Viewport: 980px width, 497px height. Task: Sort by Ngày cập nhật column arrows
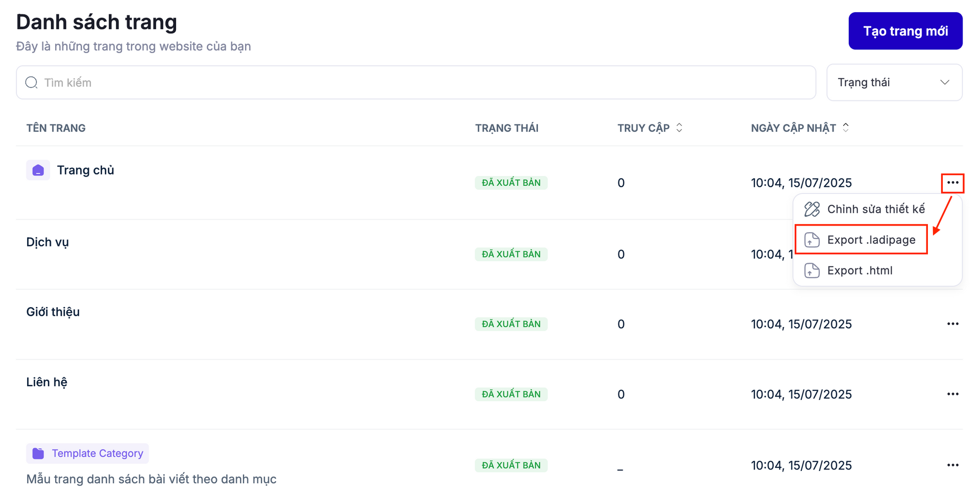(846, 128)
